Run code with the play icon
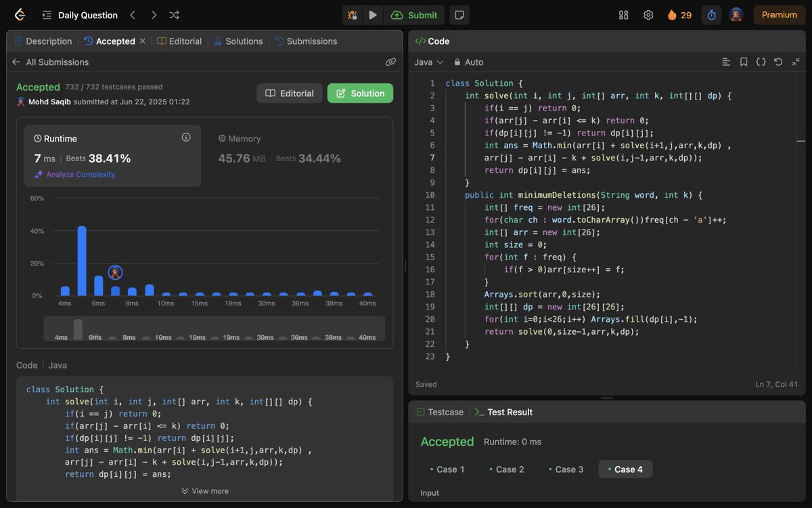This screenshot has height=508, width=812. point(373,15)
